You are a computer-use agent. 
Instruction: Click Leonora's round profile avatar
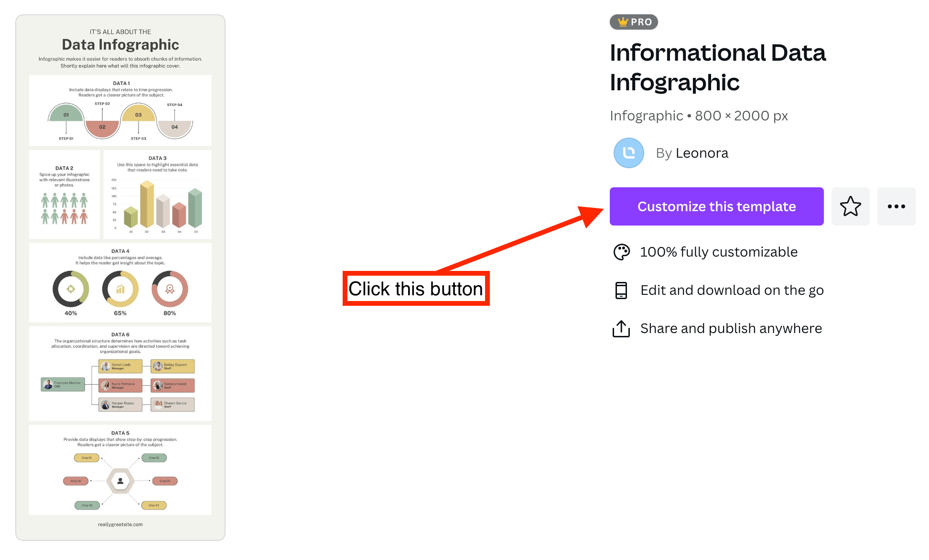click(628, 153)
